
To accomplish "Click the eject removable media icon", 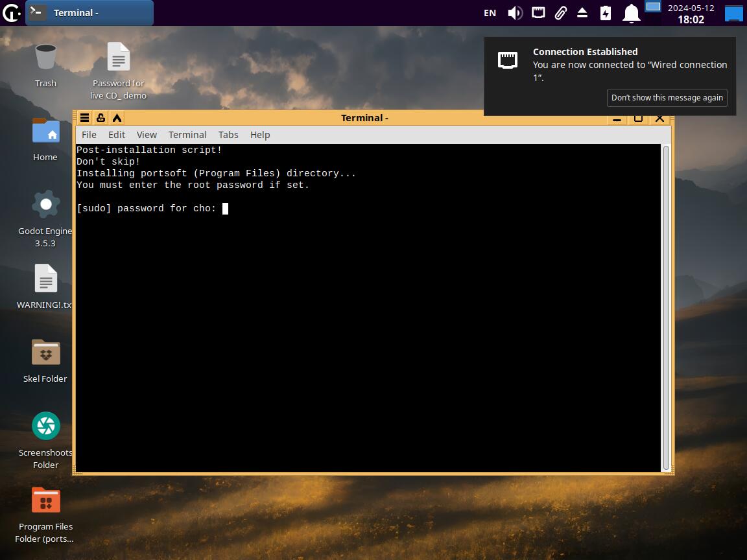I will (582, 13).
